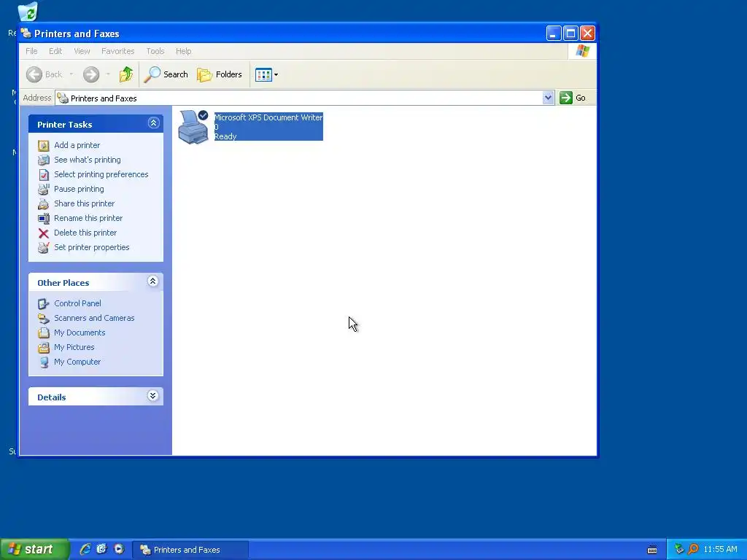Open the Edit menu
The height and width of the screenshot is (560, 747).
[x=55, y=51]
